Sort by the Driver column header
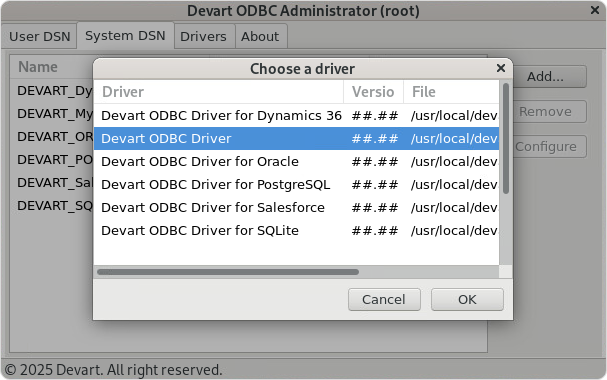 coord(218,92)
